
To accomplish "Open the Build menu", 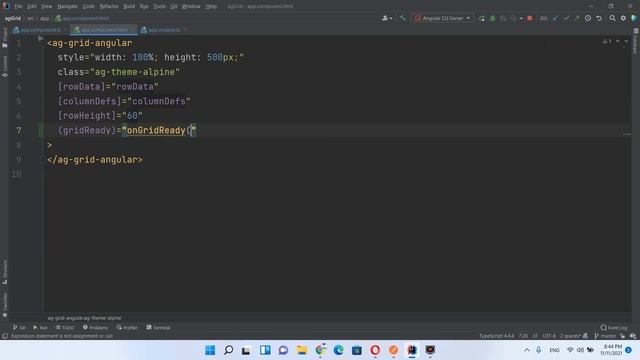I will [129, 7].
